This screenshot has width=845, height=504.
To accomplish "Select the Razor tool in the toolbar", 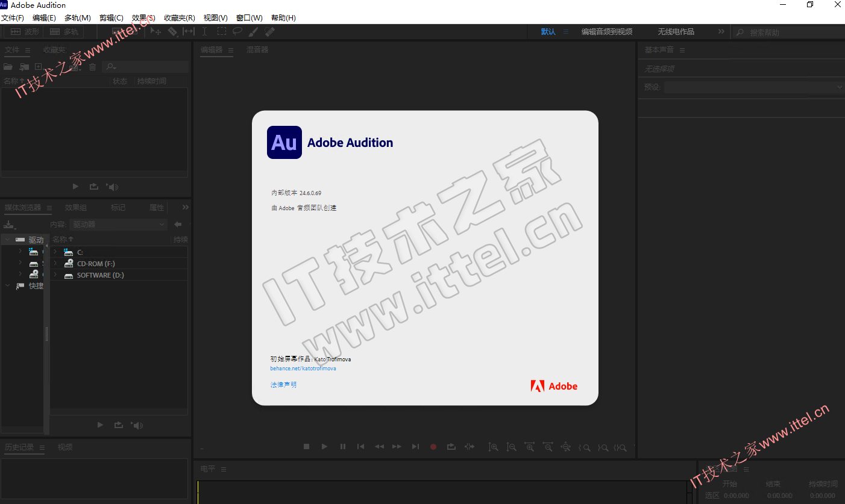I will pyautogui.click(x=172, y=31).
